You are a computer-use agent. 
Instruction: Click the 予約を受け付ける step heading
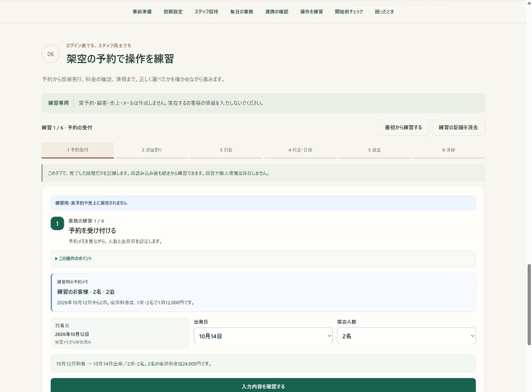(92, 231)
